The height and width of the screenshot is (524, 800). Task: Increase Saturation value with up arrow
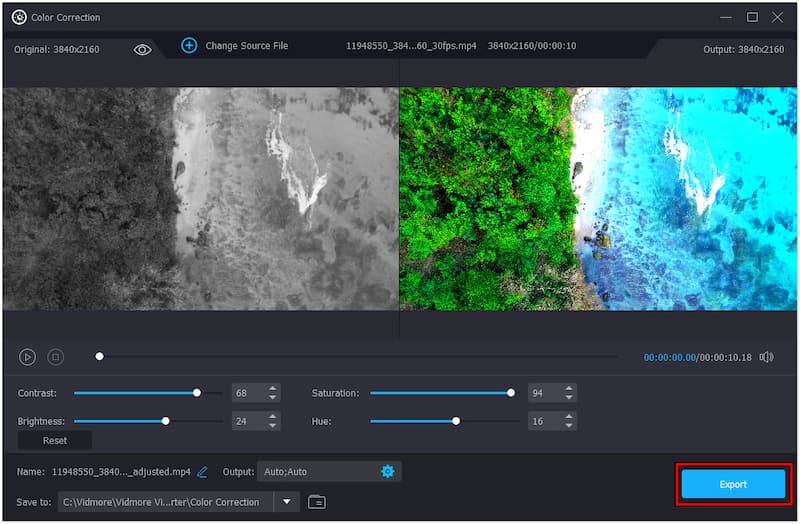[x=568, y=389]
